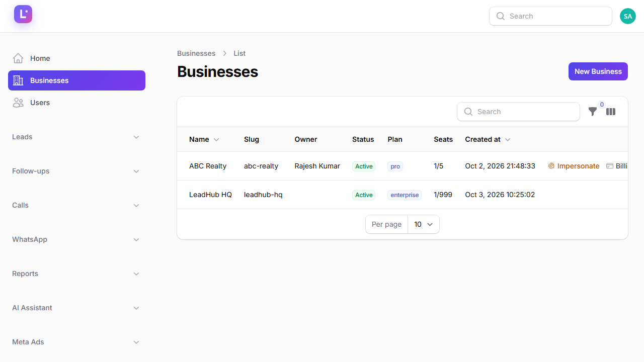Expand the WhatsApp sidebar group
The image size is (644, 362).
coord(76,239)
